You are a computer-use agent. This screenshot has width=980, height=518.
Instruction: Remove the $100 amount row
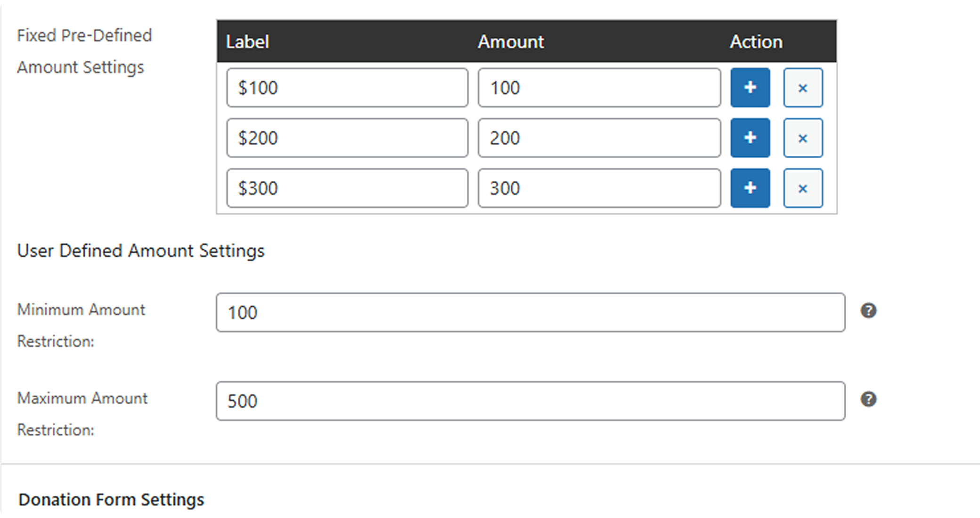pos(803,88)
